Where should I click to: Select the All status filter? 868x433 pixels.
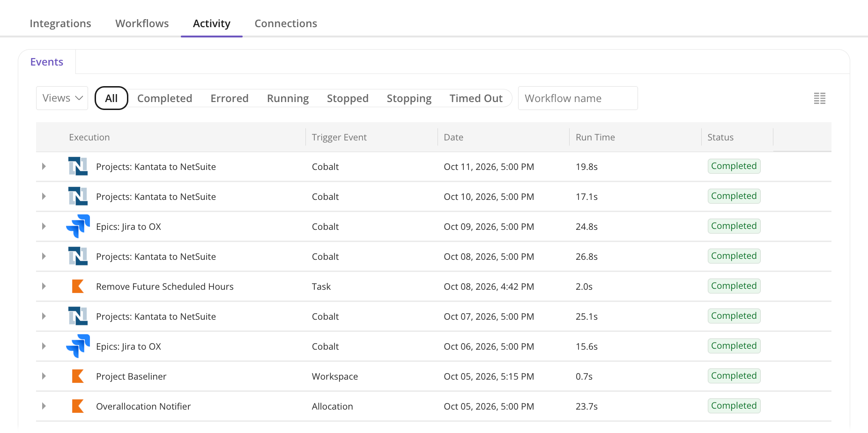point(111,98)
